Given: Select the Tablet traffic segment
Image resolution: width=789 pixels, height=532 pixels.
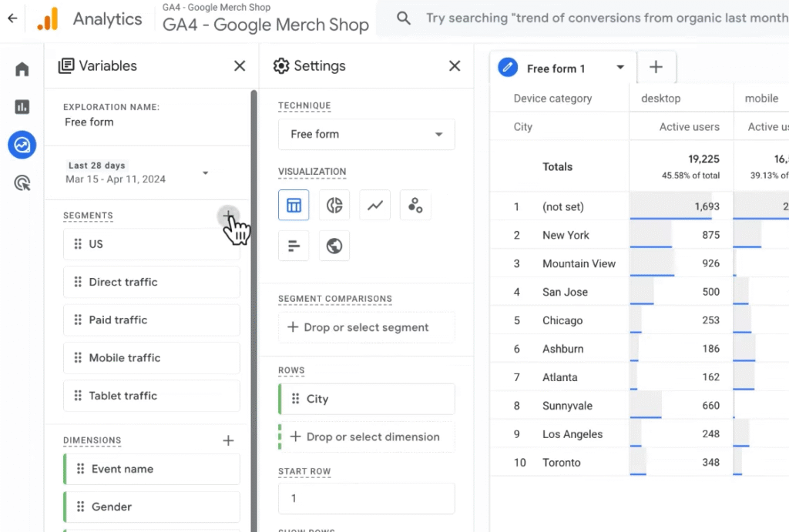Looking at the screenshot, I should coord(152,396).
